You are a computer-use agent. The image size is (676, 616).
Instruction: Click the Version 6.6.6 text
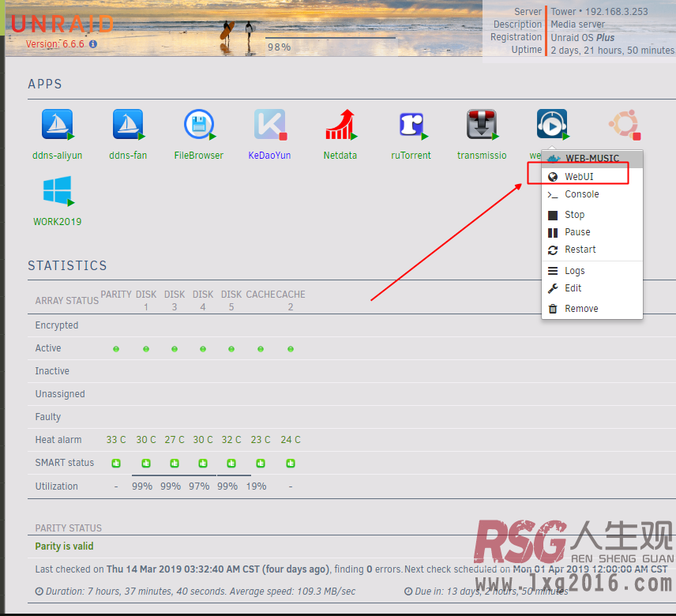[x=55, y=44]
